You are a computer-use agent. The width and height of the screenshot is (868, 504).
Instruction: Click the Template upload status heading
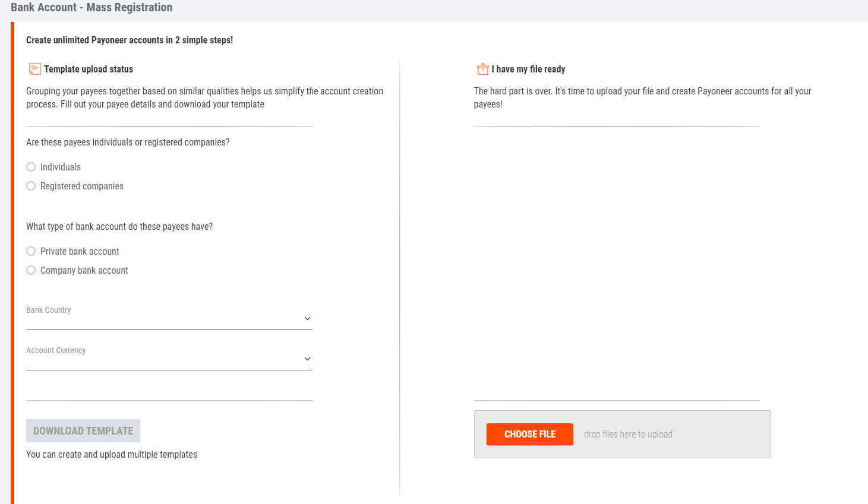[89, 69]
